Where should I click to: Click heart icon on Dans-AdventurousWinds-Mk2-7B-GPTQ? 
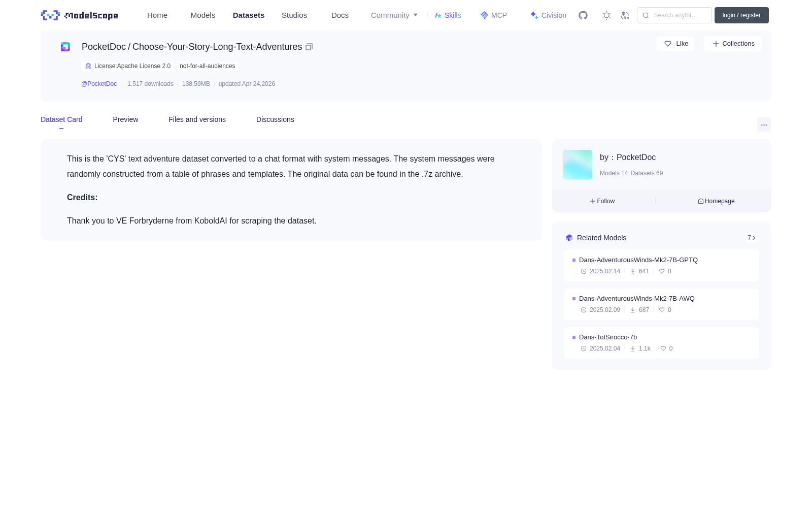662,271
